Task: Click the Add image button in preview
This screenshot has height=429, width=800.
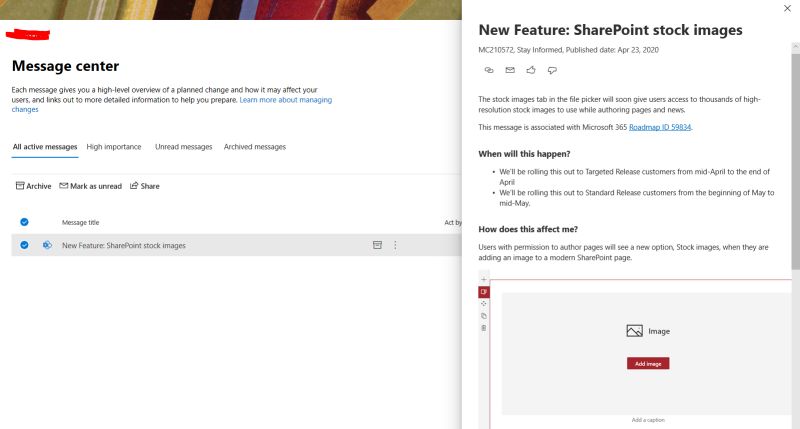Action: pyautogui.click(x=648, y=364)
